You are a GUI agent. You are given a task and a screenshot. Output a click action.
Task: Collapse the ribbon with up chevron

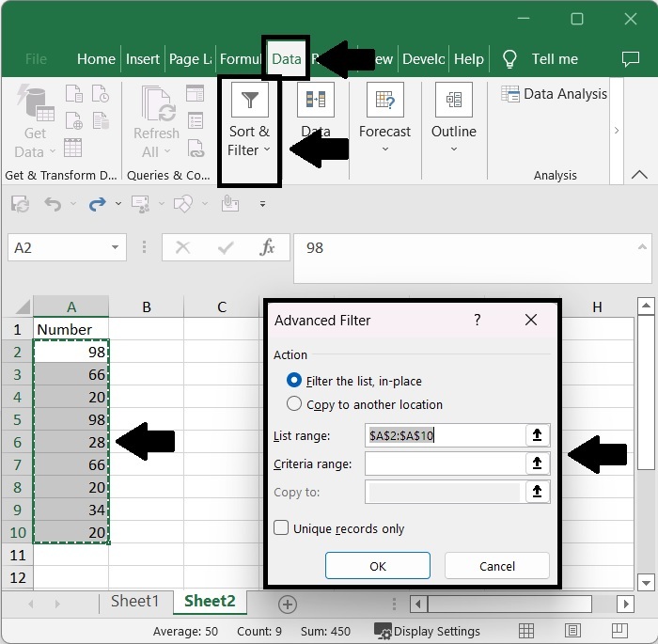click(639, 174)
